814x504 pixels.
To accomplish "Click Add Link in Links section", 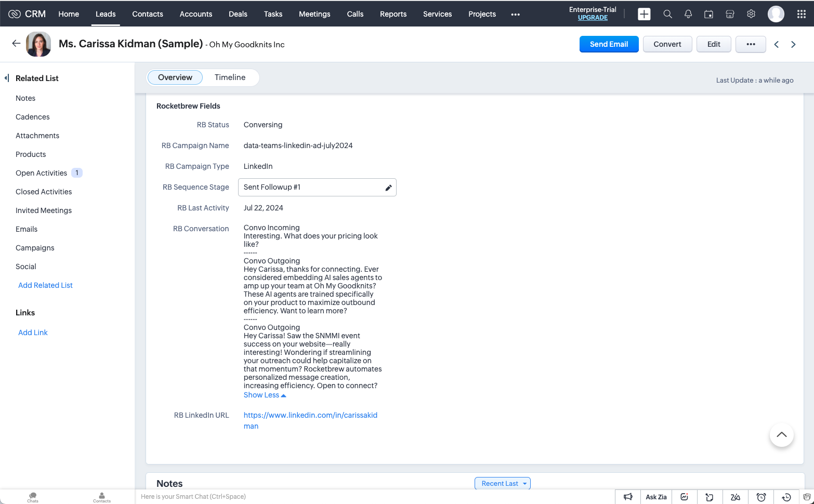I will coord(33,333).
